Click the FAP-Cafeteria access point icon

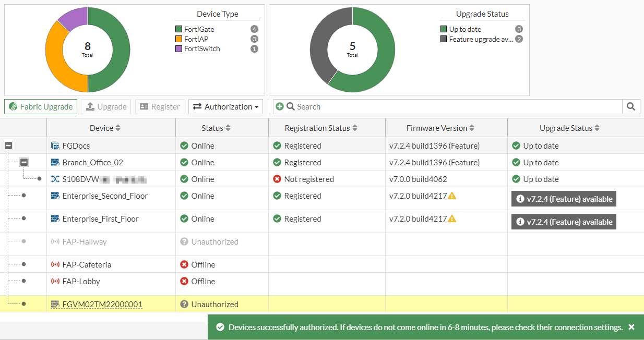pyautogui.click(x=55, y=265)
